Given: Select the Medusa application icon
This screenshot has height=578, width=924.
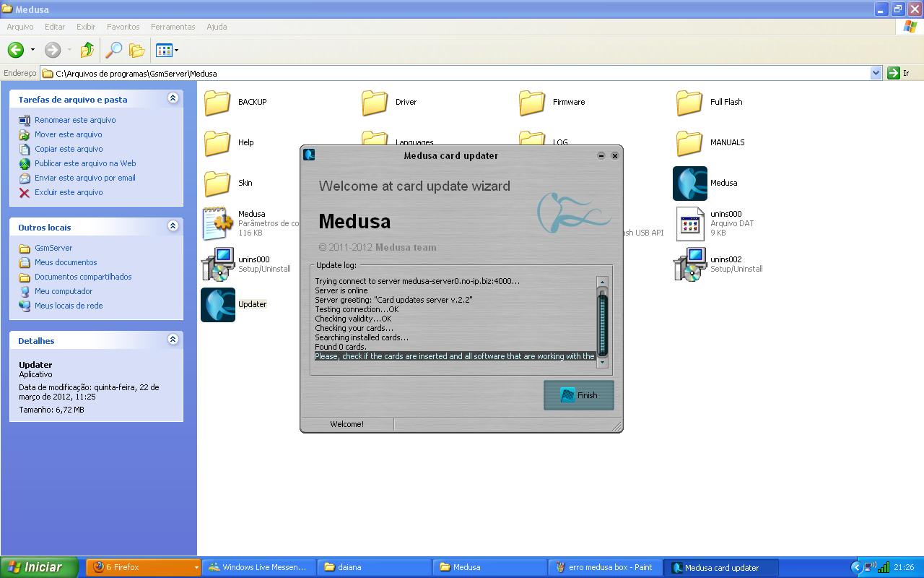Looking at the screenshot, I should 690,184.
